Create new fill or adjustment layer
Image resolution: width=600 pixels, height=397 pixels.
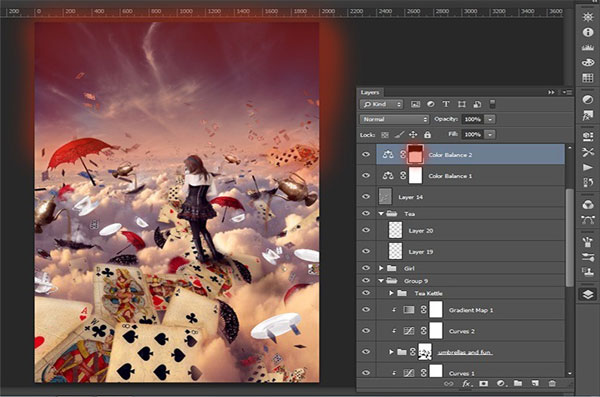[501, 384]
